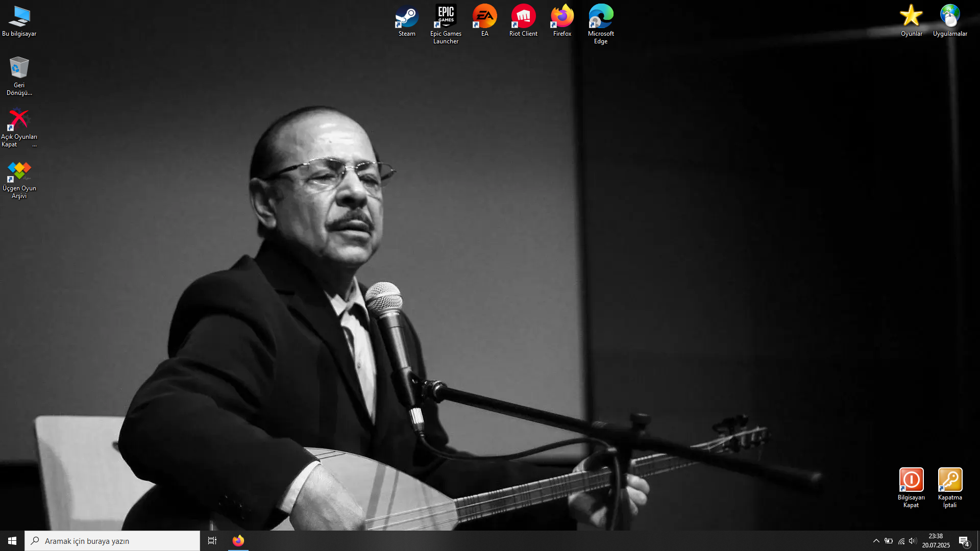Click the taskbar search box
The image size is (980, 551).
(112, 541)
